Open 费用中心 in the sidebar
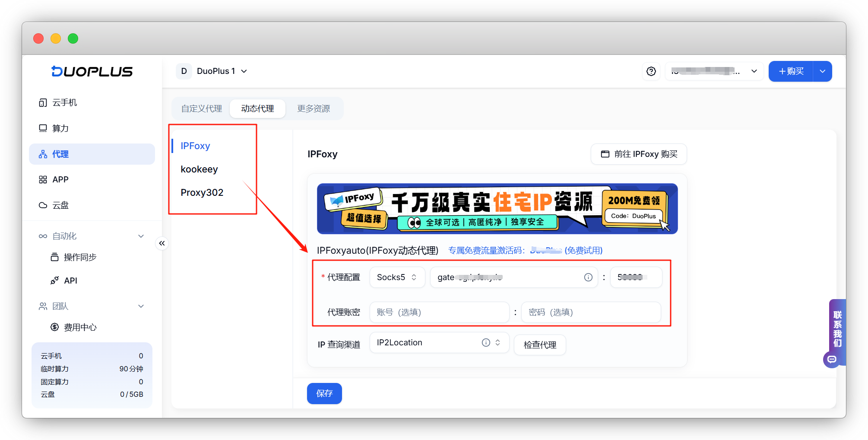This screenshot has height=440, width=868. 92,328
